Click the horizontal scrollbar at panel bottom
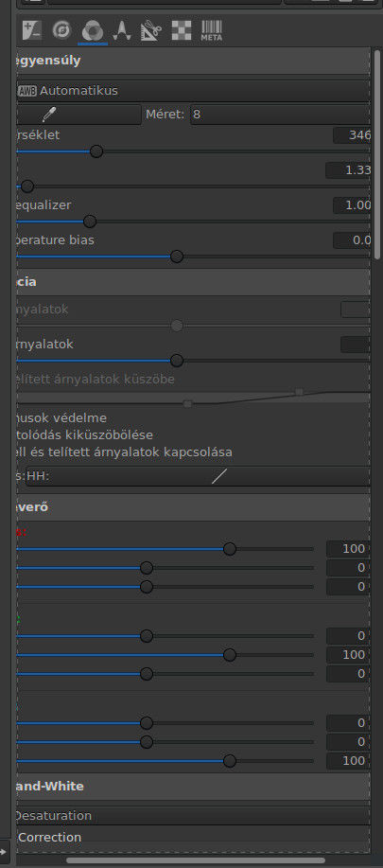This screenshot has width=383, height=868. point(196,860)
